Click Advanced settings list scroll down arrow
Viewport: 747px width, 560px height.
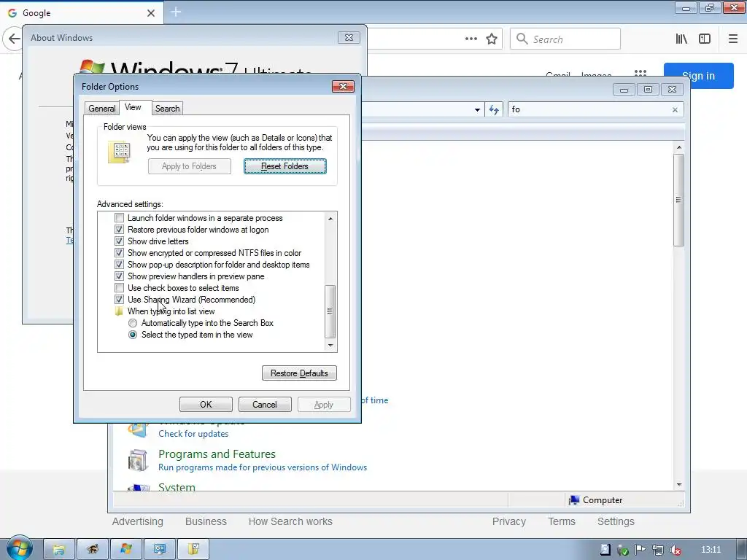[330, 346]
